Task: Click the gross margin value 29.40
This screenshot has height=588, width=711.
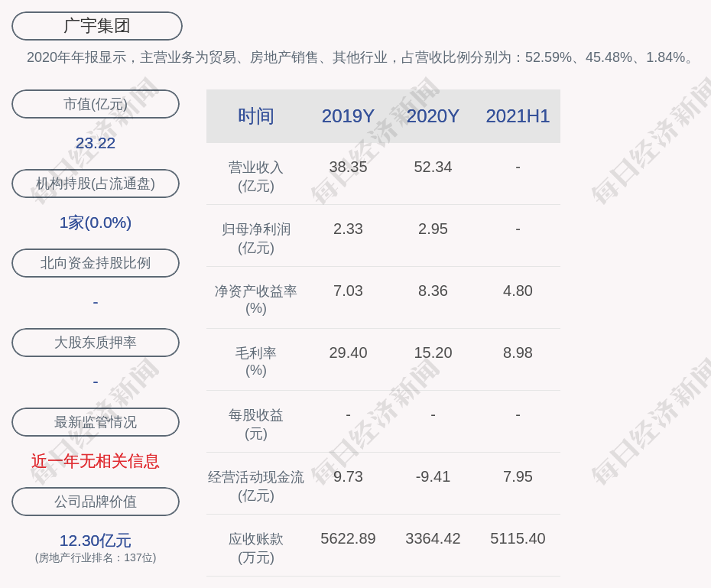Action: pos(348,352)
